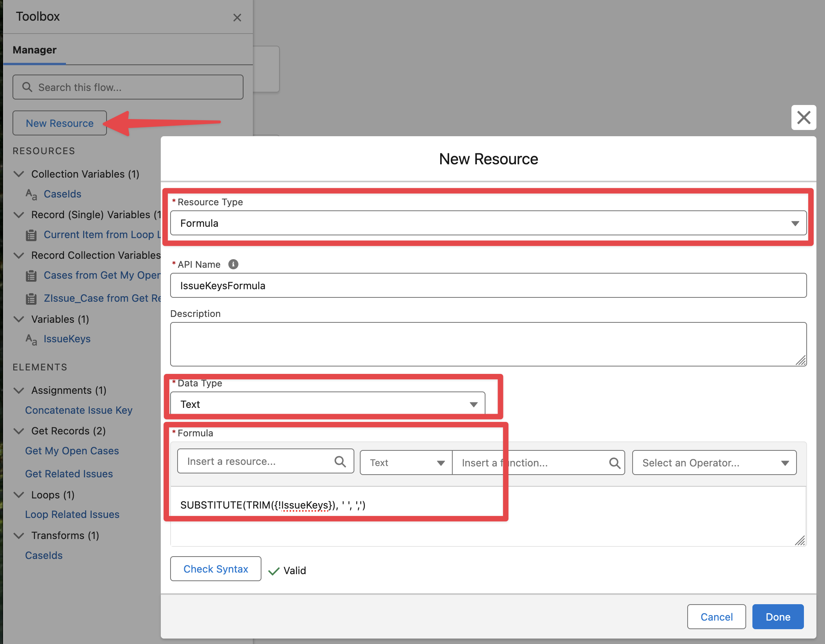Click the search icon in Insert a resource field
Viewport: 825px width, 644px height.
point(340,462)
